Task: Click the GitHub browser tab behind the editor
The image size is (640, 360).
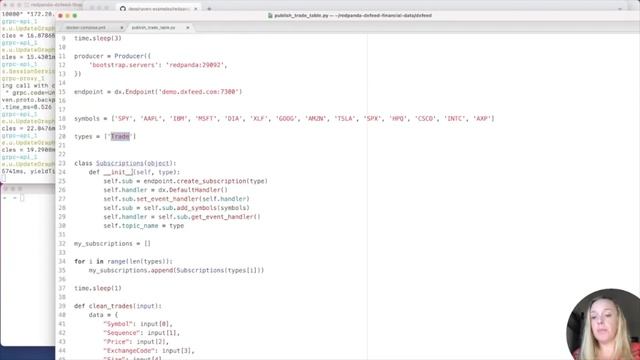Action: tap(158, 9)
